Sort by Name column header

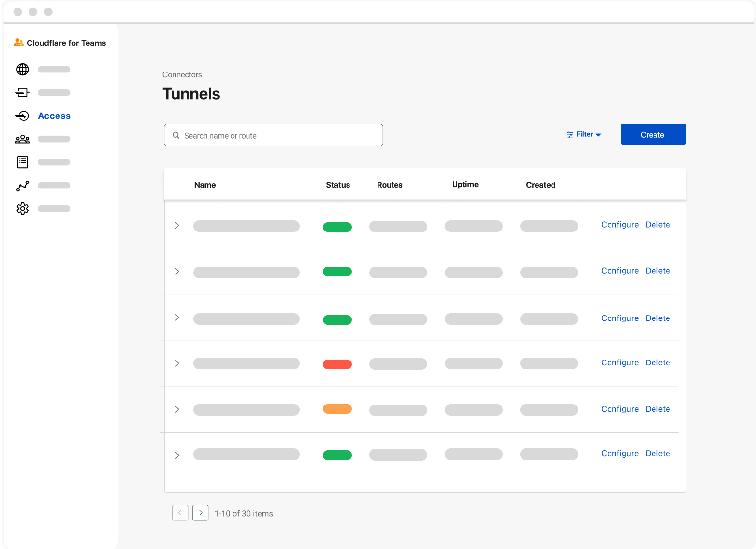click(x=205, y=185)
